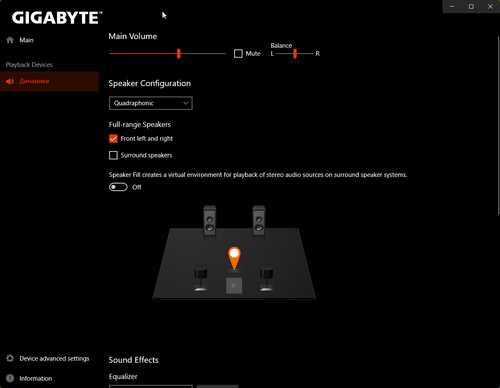Viewport: 500px width, 388px height.
Task: Click the Balance slider handle
Action: [x=295, y=53]
